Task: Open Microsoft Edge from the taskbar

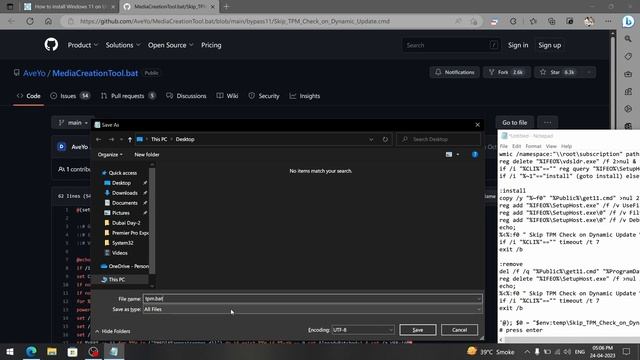Action: click(x=31, y=351)
